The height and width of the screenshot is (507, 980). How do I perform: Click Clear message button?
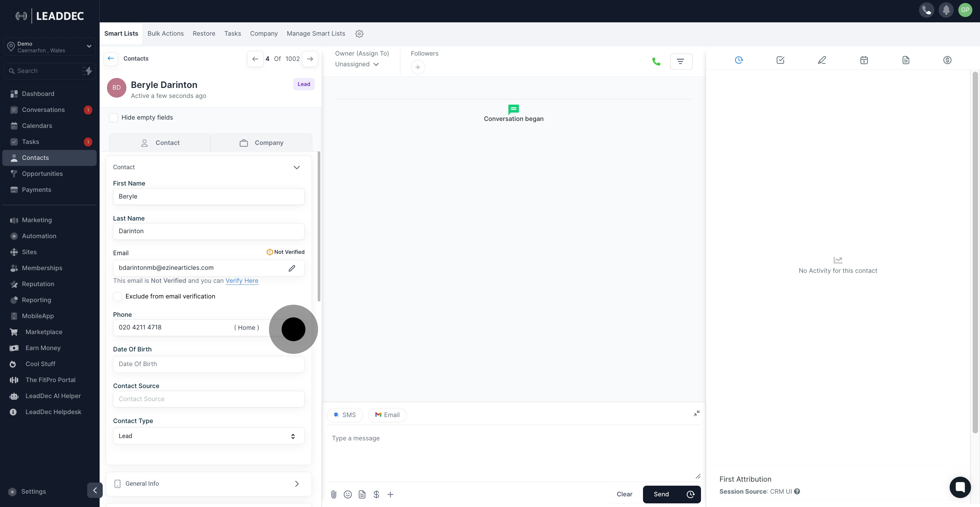tap(624, 494)
